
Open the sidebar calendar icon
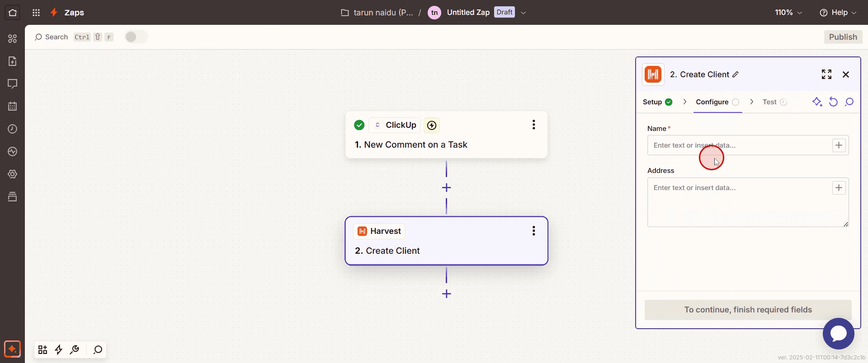tap(13, 106)
